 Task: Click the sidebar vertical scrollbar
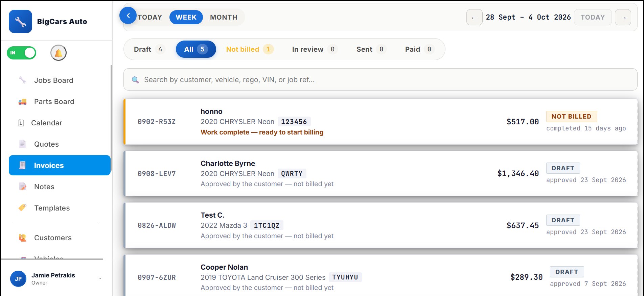coord(111,118)
